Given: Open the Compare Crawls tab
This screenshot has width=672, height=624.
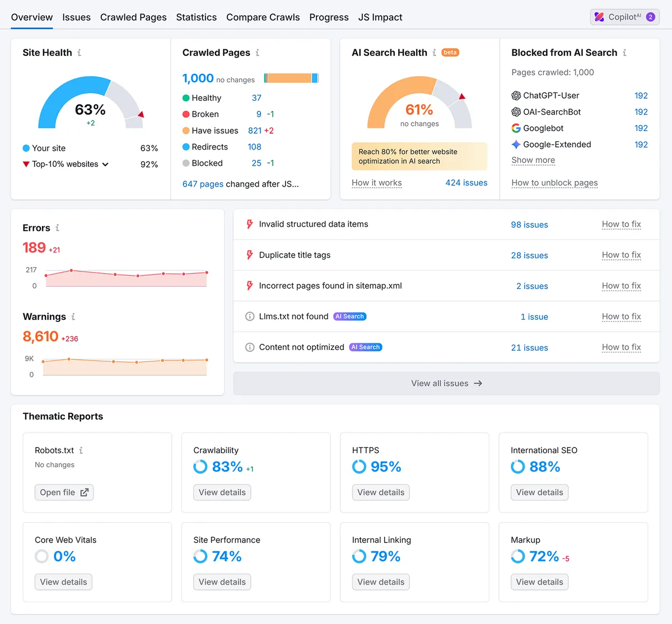Looking at the screenshot, I should pyautogui.click(x=263, y=17).
